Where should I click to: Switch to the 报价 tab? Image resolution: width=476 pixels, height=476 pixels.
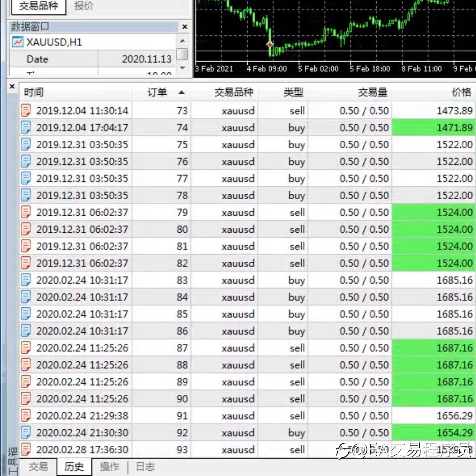click(84, 6)
